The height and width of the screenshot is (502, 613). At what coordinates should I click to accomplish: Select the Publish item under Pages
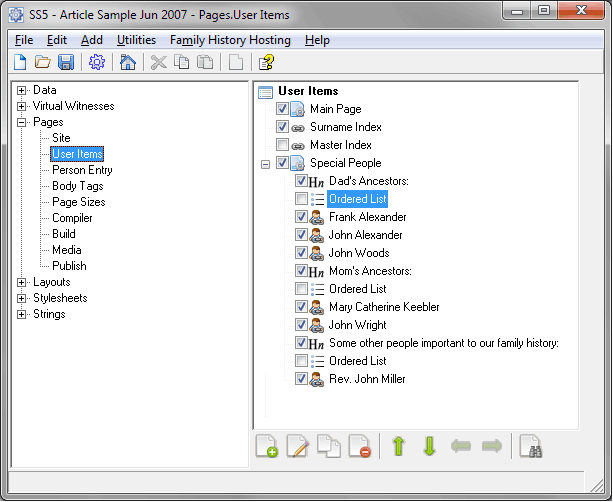pyautogui.click(x=69, y=266)
